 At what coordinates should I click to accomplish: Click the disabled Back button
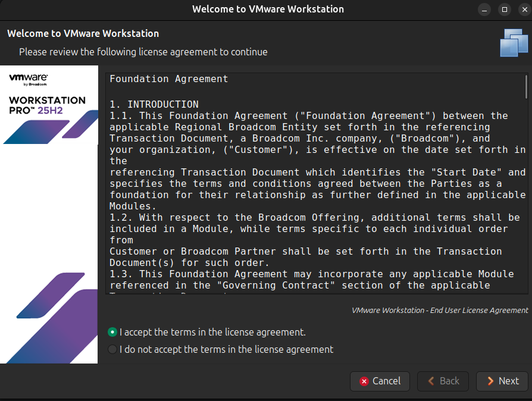coord(443,381)
